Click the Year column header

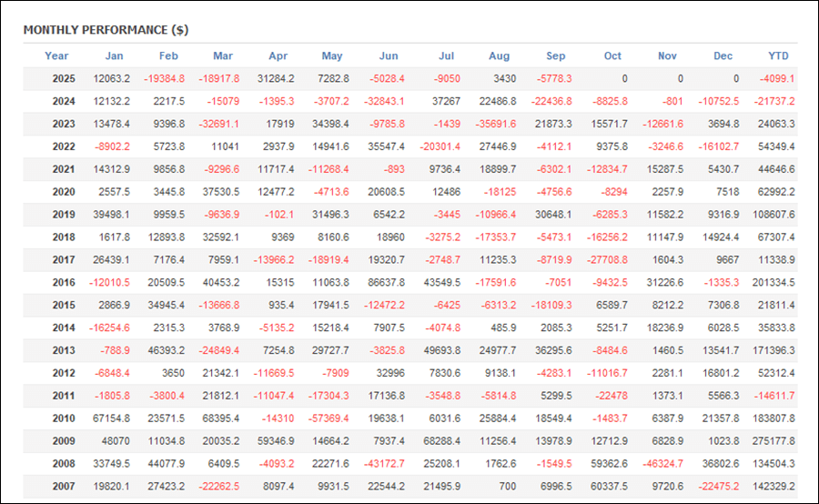click(56, 55)
